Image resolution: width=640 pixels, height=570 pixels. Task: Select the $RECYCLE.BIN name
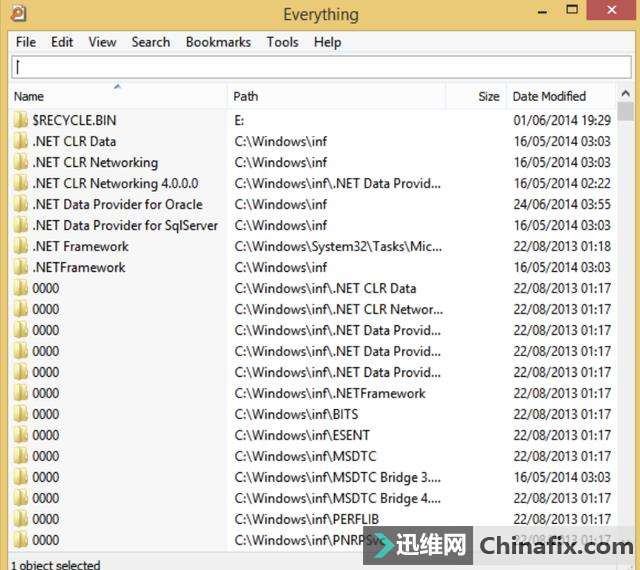74,120
